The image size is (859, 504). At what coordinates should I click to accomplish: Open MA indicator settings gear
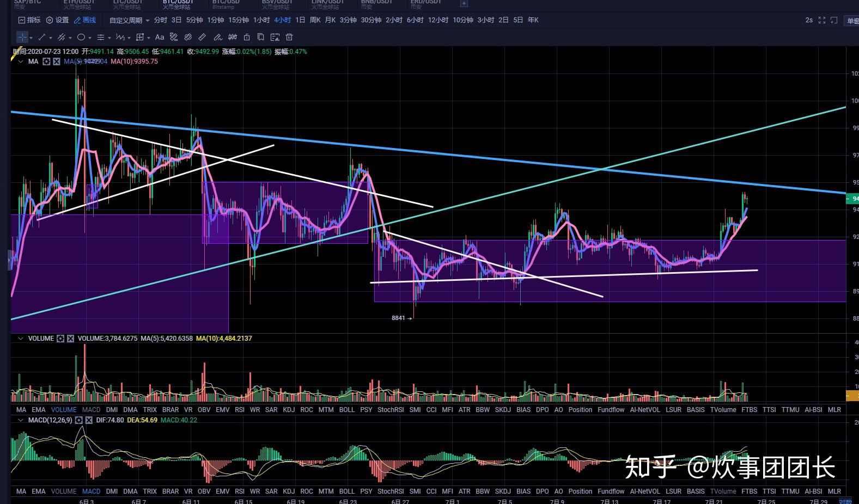tap(47, 62)
